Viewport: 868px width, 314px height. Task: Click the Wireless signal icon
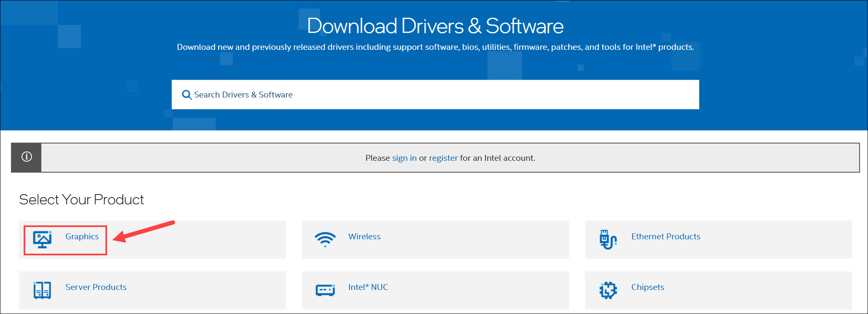point(325,239)
